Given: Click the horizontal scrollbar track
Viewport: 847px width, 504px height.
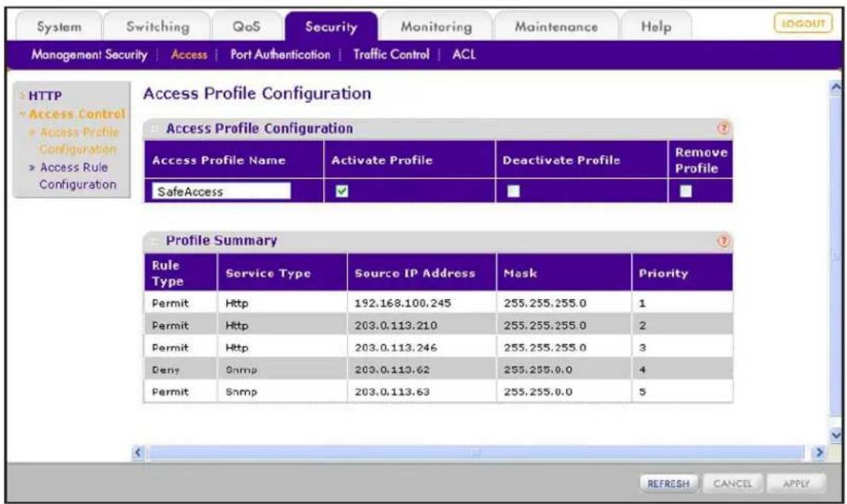Looking at the screenshot, I should 475,452.
